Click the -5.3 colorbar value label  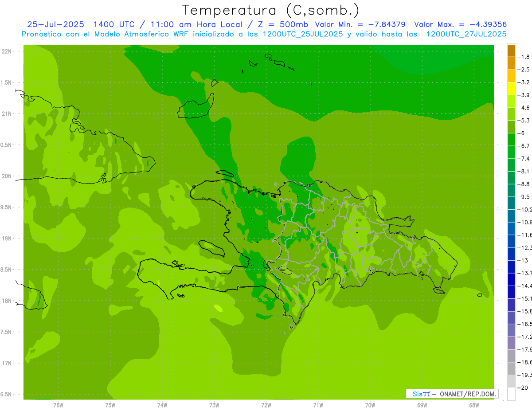point(524,121)
